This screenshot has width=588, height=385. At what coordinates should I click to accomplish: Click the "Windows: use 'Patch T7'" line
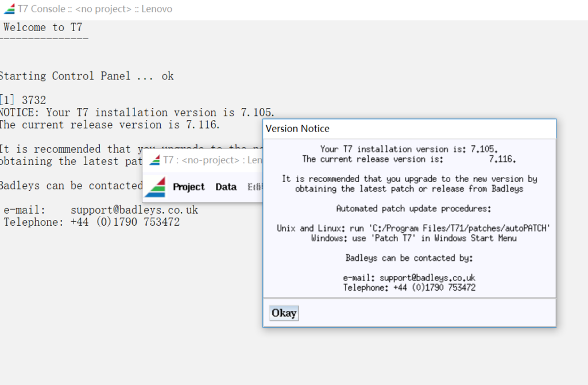coord(413,238)
